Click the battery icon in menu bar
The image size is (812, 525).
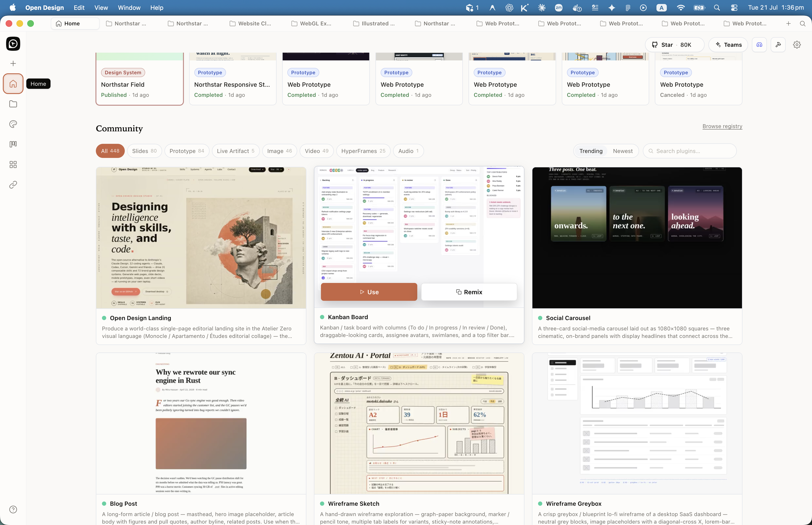[699, 8]
